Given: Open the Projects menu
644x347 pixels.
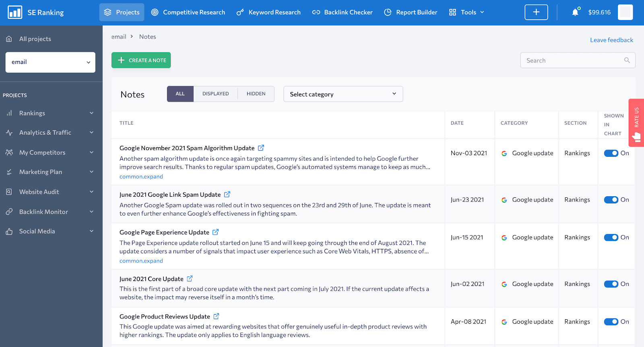Looking at the screenshot, I should 122,12.
